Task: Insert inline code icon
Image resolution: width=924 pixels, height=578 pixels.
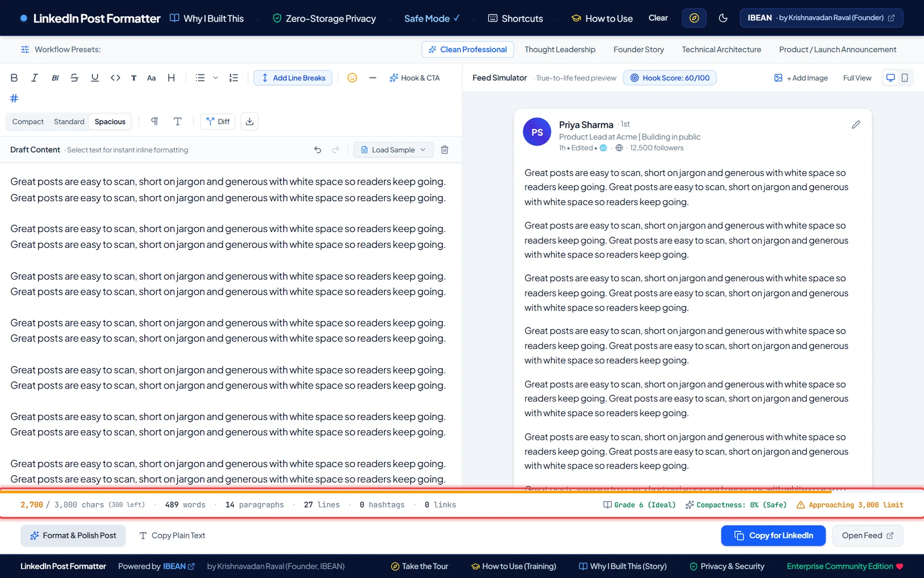Action: (x=115, y=78)
